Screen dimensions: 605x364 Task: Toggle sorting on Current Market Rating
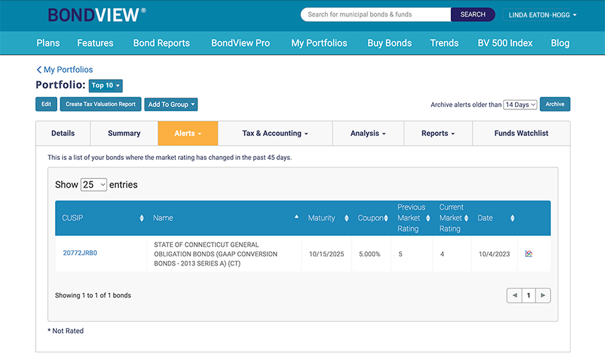point(467,218)
